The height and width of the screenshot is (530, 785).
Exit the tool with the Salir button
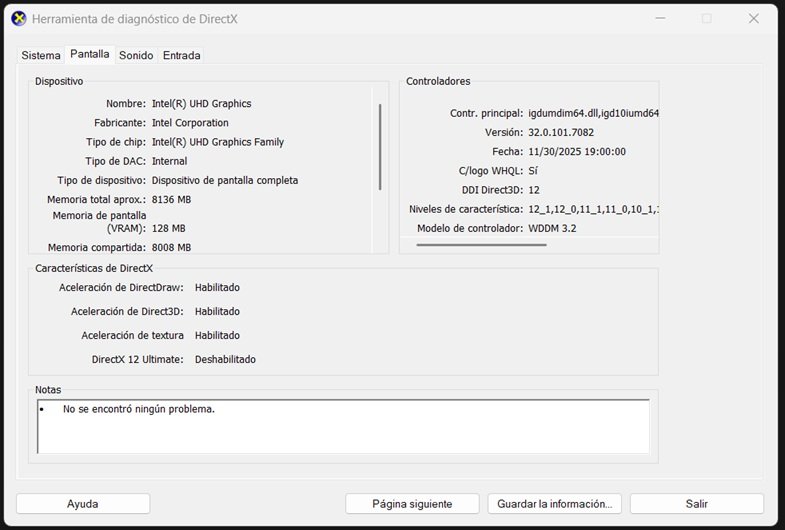pyautogui.click(x=696, y=504)
